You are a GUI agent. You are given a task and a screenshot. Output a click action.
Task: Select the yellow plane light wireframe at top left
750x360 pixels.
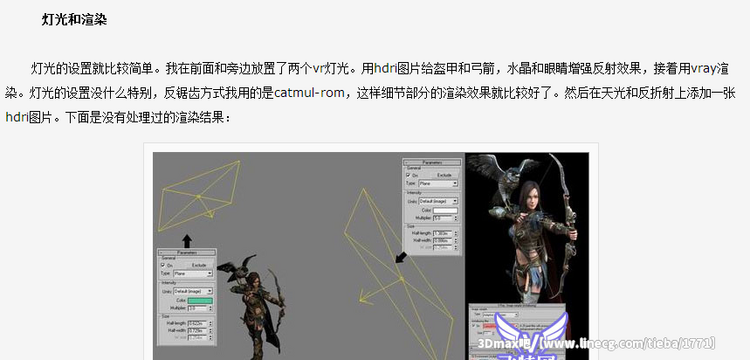(199, 196)
